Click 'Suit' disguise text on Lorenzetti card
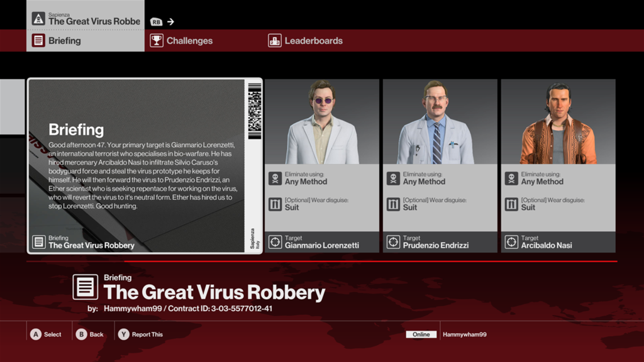The width and height of the screenshot is (644, 362). point(292,207)
